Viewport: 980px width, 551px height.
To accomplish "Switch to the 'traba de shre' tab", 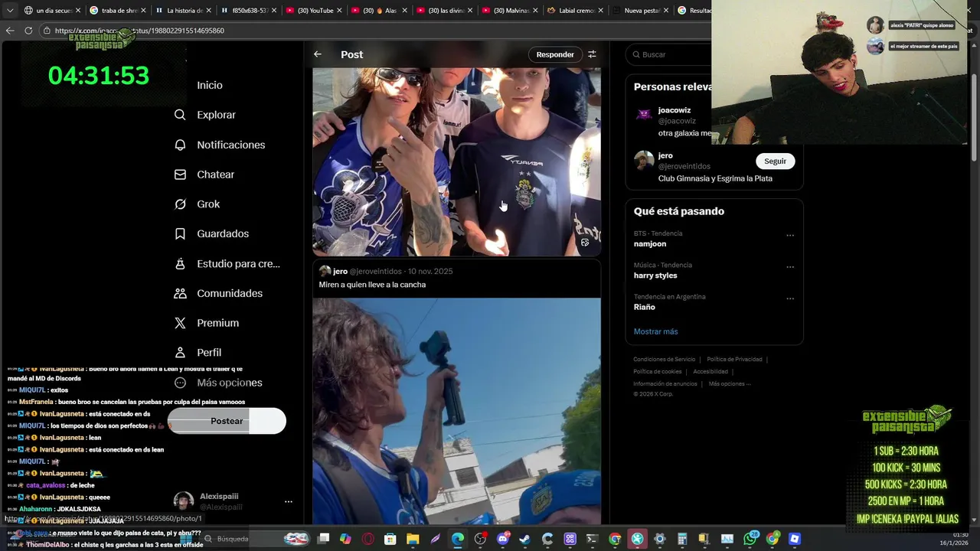I will click(x=117, y=10).
